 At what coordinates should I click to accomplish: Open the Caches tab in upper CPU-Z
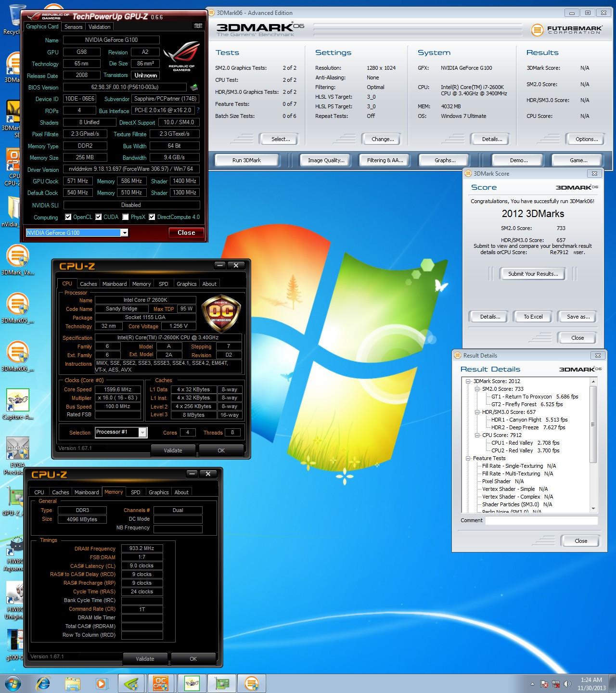(x=89, y=284)
